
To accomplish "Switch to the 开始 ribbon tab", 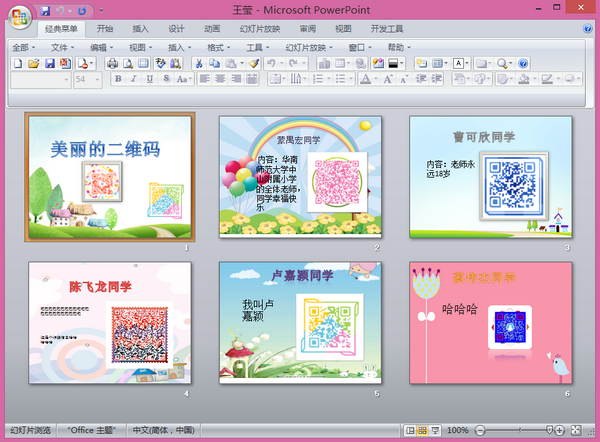I will 105,29.
